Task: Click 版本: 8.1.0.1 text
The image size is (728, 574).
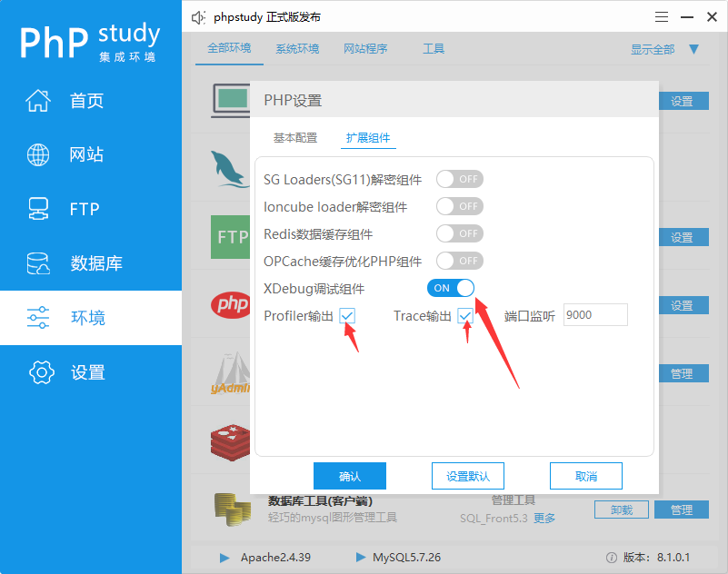Action: click(656, 558)
